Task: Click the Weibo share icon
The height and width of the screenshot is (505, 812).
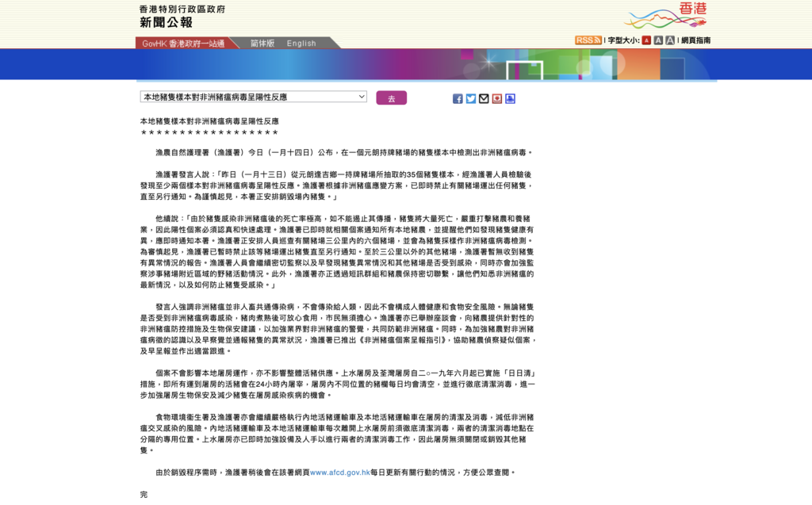Action: coord(498,98)
